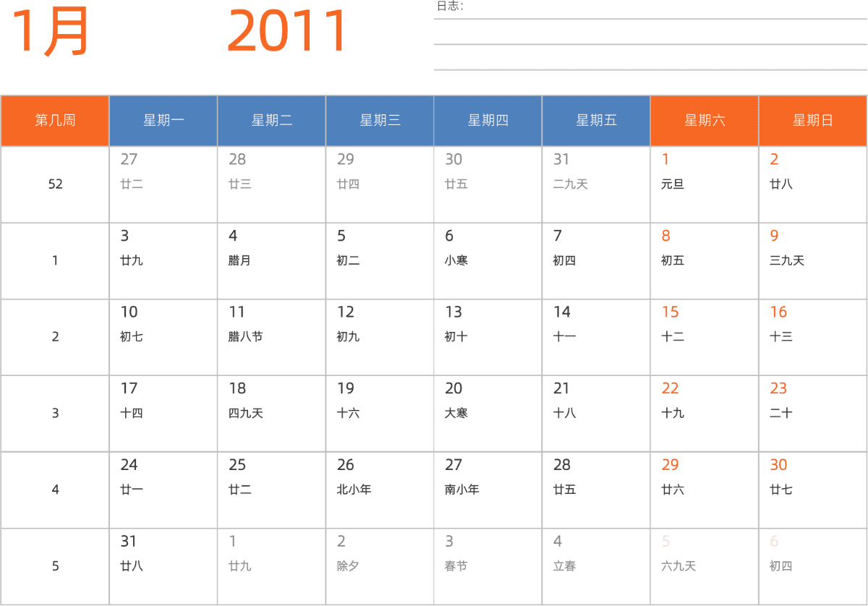Click the 日志 label

[x=449, y=7]
